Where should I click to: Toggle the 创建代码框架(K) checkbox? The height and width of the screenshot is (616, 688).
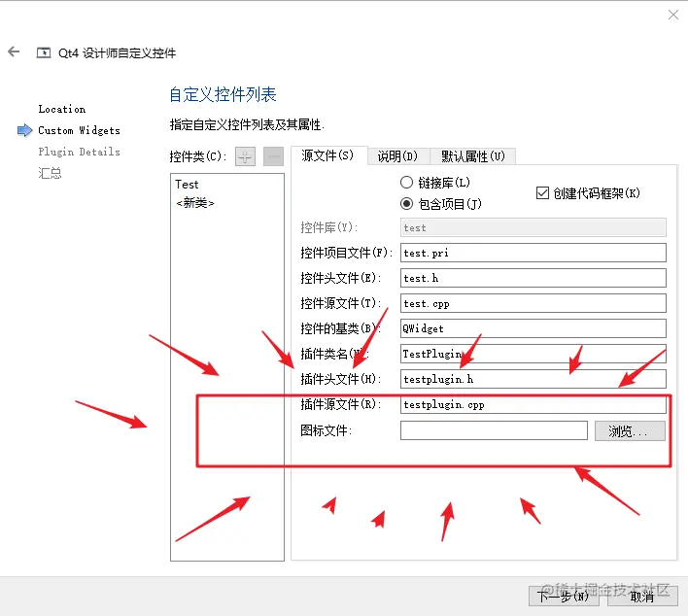click(588, 193)
